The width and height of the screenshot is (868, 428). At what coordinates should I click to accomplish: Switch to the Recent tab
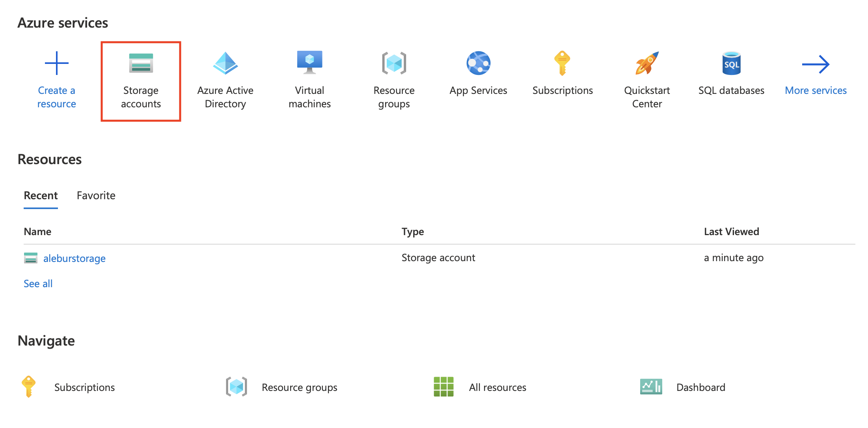(x=41, y=196)
